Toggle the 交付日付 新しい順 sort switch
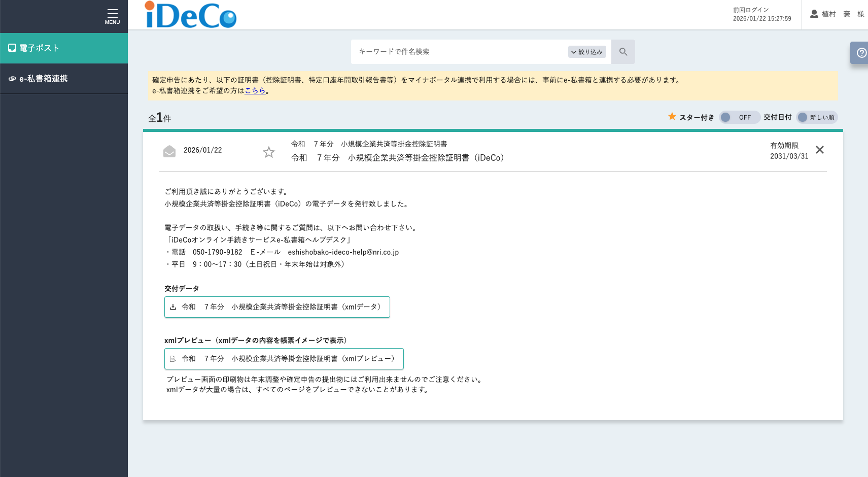 click(x=816, y=117)
